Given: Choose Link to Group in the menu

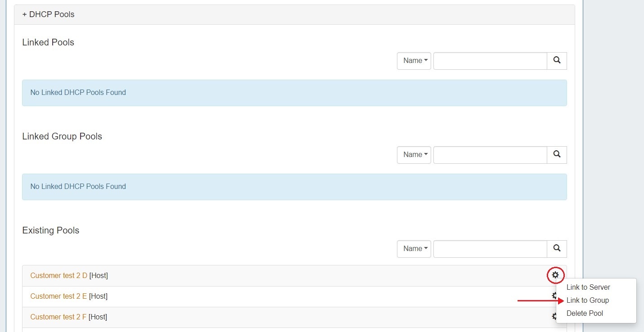Looking at the screenshot, I should coord(587,301).
